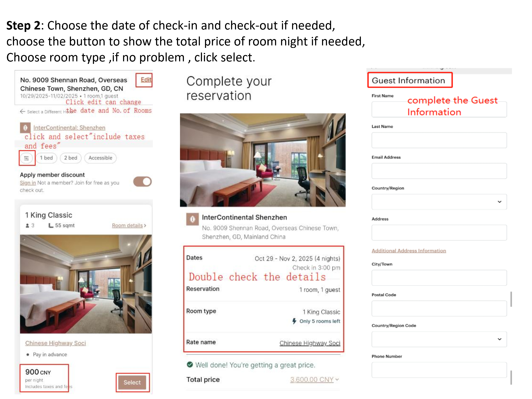Open the filter options icon
The image size is (532, 399).
pyautogui.click(x=26, y=158)
